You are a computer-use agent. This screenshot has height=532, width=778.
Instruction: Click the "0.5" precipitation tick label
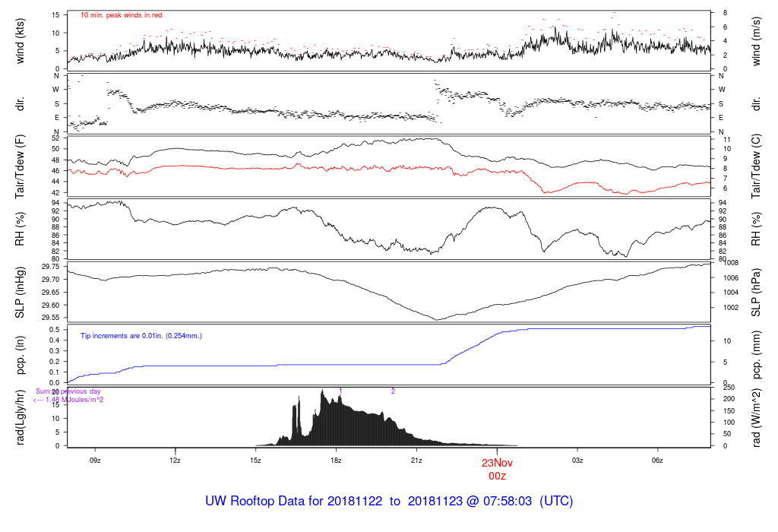55,330
